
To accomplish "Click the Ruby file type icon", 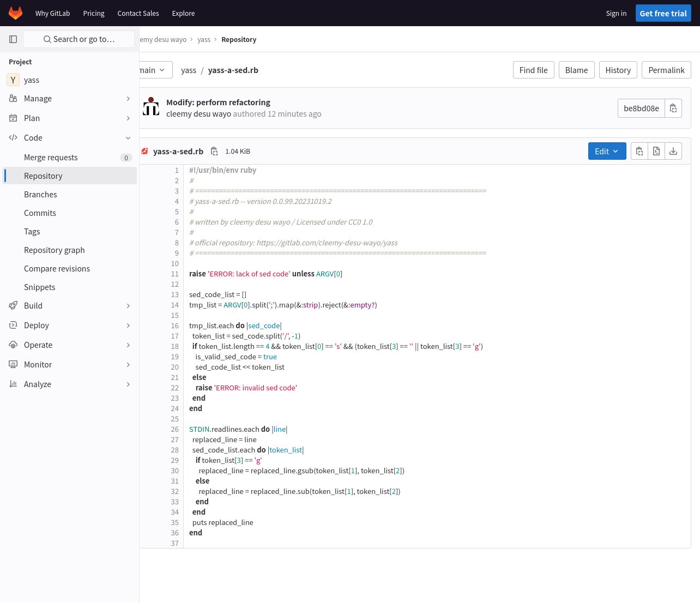I will pyautogui.click(x=144, y=151).
